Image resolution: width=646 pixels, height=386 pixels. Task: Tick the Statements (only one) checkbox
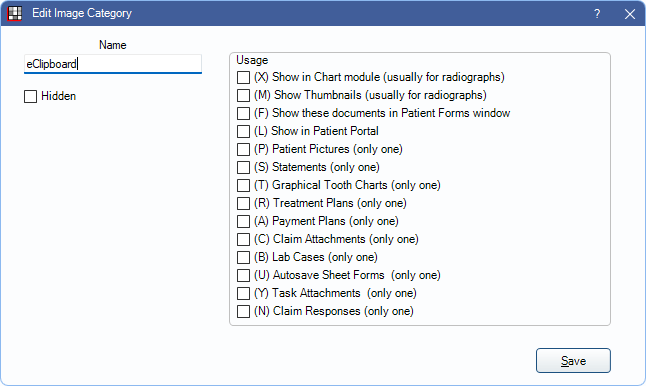coord(243,167)
